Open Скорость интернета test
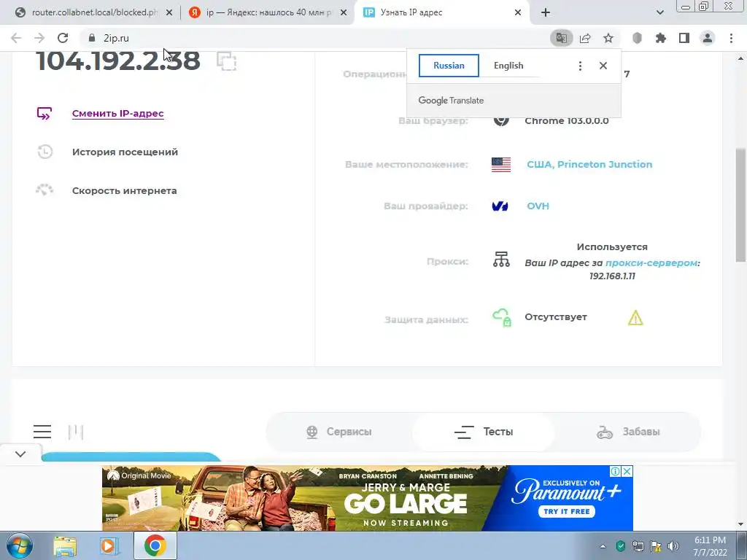 tap(124, 190)
